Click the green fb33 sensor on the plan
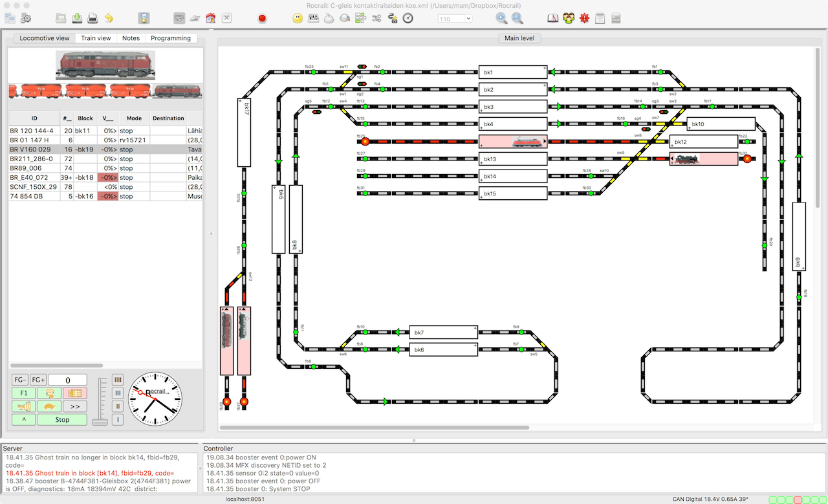The width and height of the screenshot is (828, 504). pos(313,72)
